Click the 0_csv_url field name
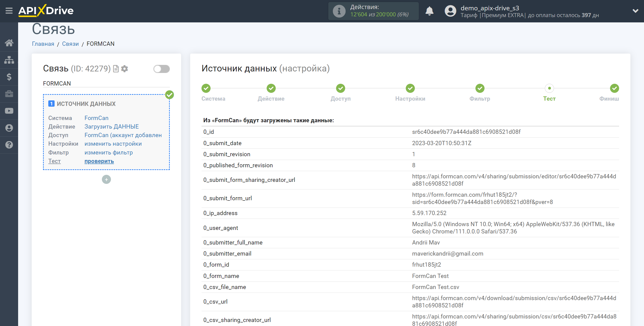Image resolution: width=644 pixels, height=326 pixels. pos(215,302)
